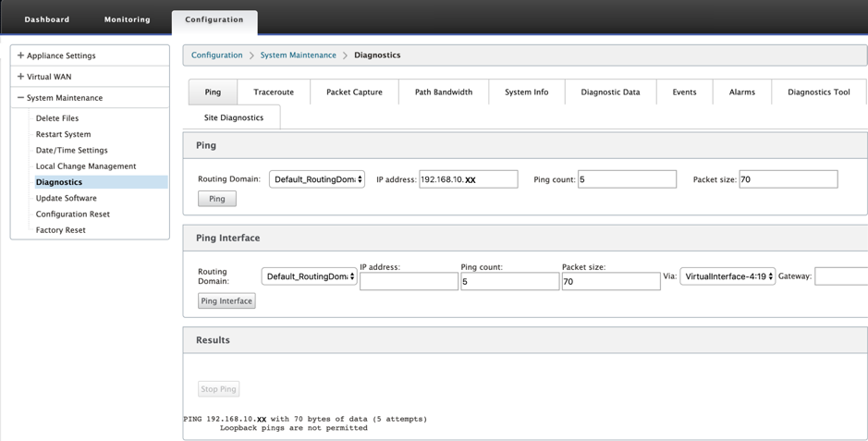Open Factory Reset in sidebar

click(x=60, y=230)
